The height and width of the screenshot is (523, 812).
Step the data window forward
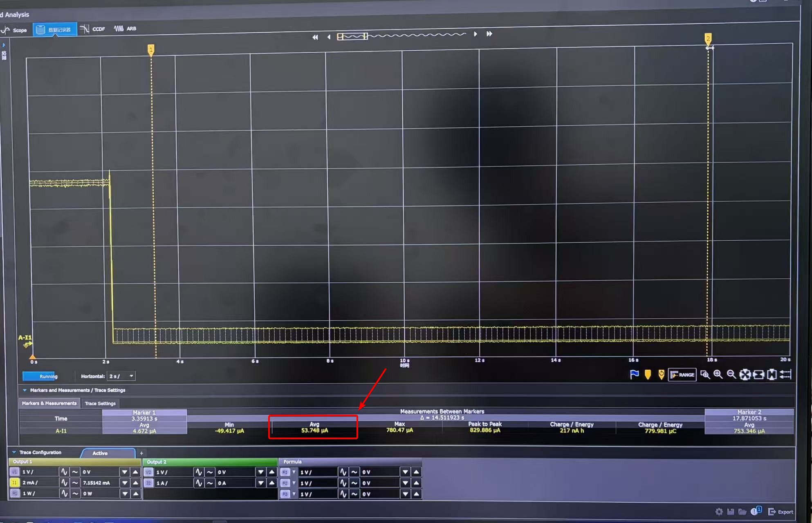pyautogui.click(x=475, y=34)
